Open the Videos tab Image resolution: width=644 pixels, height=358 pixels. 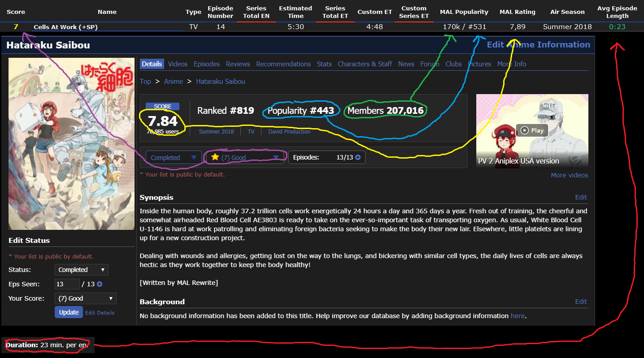[178, 64]
